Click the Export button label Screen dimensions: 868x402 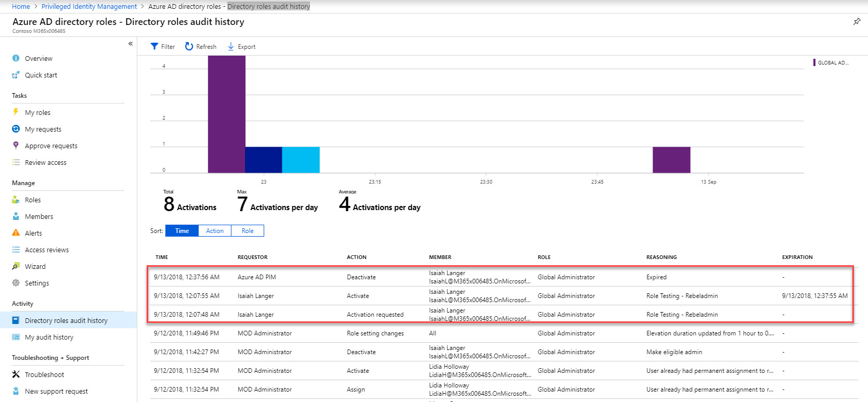click(x=247, y=46)
